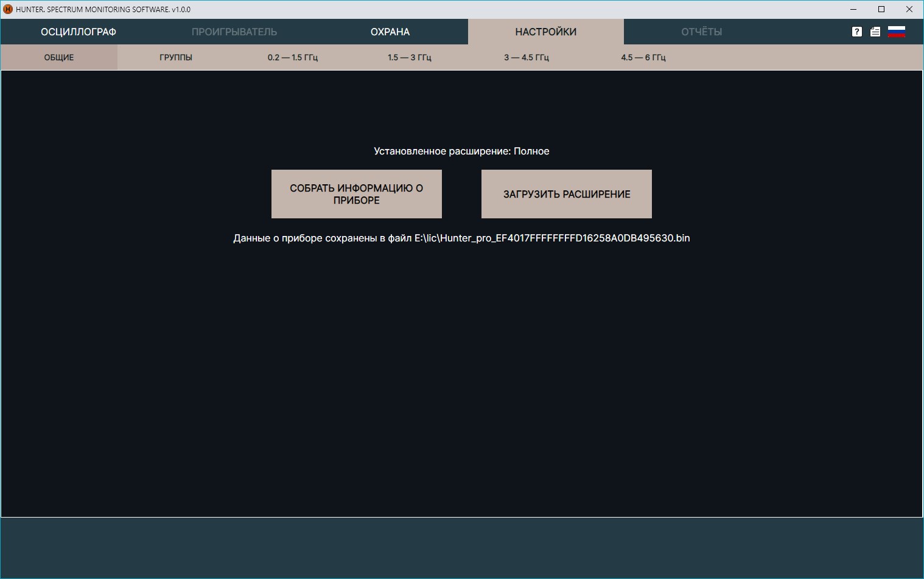
Task: Open the ГРУППЫ settings subtab
Action: point(176,57)
